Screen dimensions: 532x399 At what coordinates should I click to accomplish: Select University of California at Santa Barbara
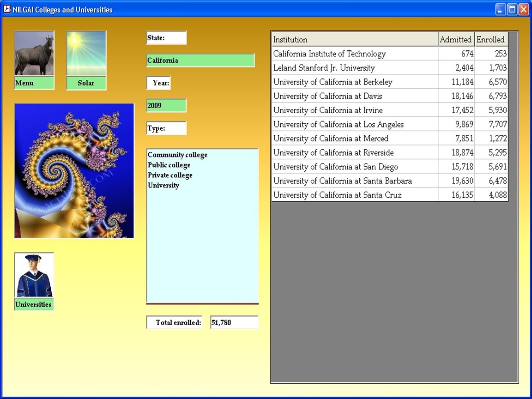(x=390, y=181)
